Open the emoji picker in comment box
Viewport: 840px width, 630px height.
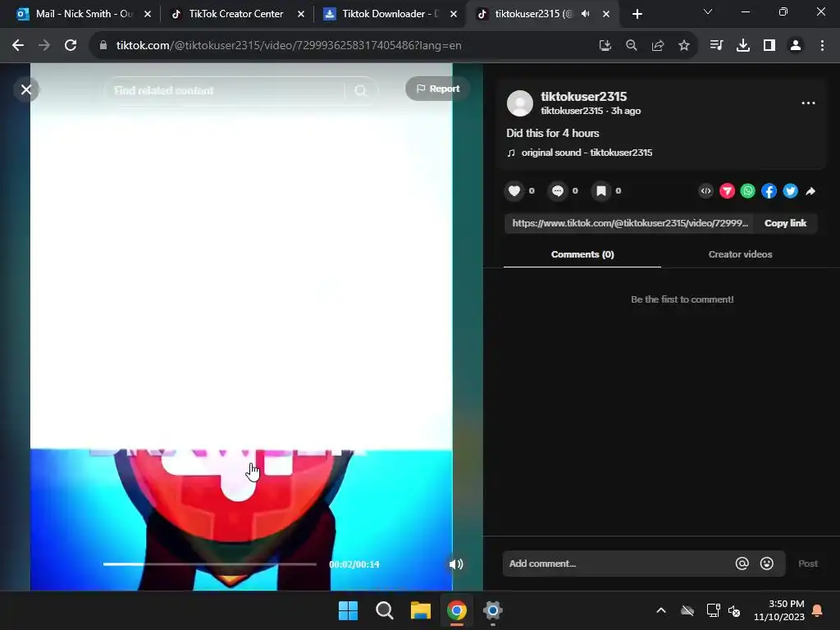click(767, 564)
